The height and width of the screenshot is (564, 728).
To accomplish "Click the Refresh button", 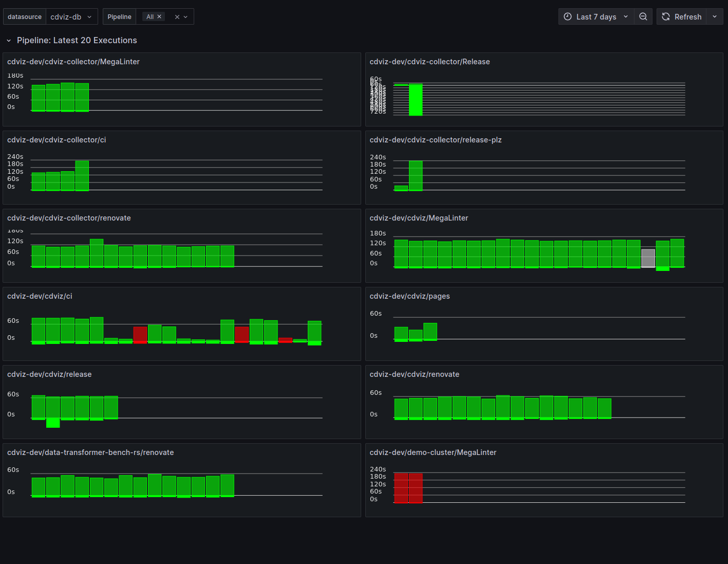I will (682, 16).
